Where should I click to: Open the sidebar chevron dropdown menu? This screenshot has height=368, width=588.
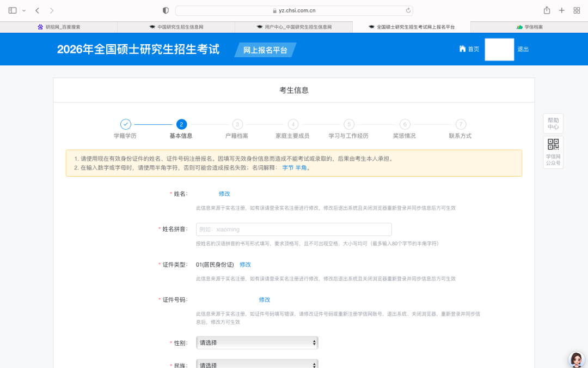24,10
